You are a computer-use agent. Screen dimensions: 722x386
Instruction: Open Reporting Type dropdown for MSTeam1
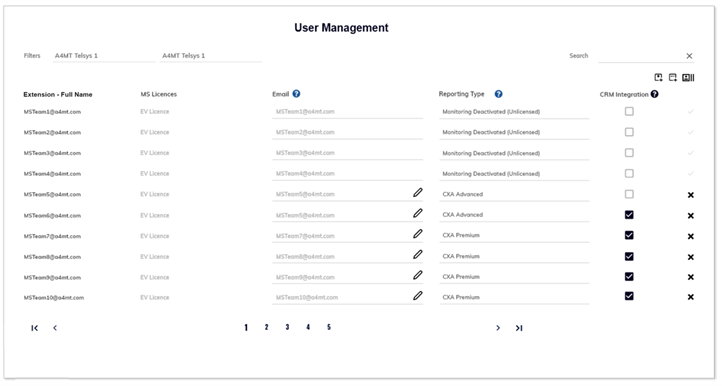(514, 112)
